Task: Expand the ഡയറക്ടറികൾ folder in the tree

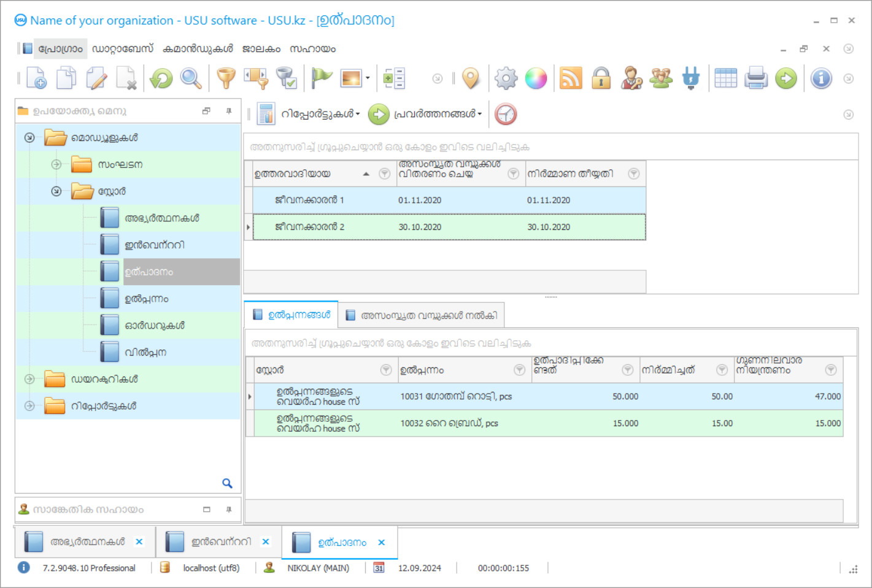Action: [29, 380]
